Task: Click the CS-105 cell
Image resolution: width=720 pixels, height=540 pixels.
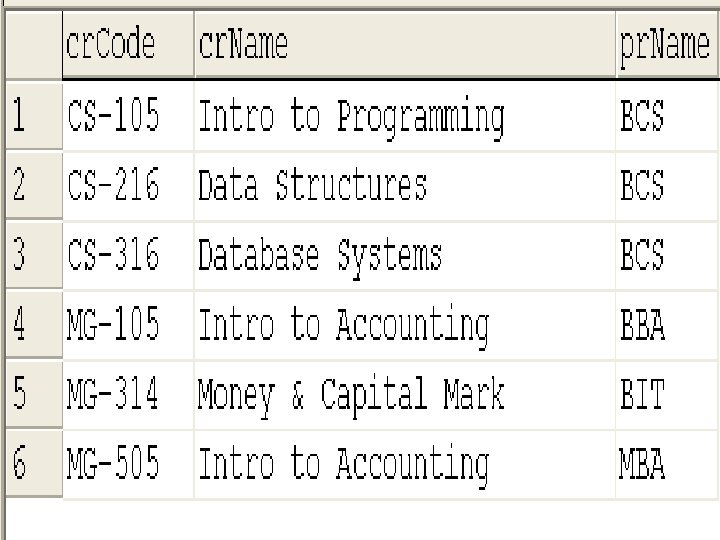Action: (128, 115)
